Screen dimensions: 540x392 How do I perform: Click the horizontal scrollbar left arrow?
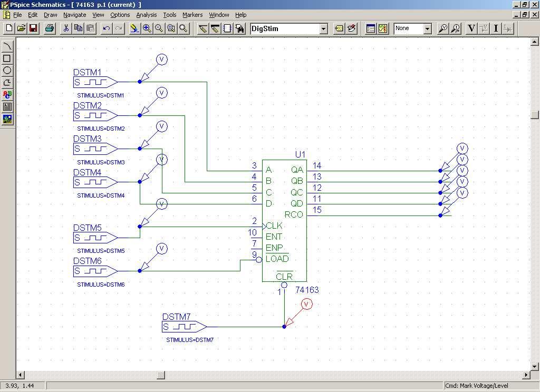click(21, 375)
